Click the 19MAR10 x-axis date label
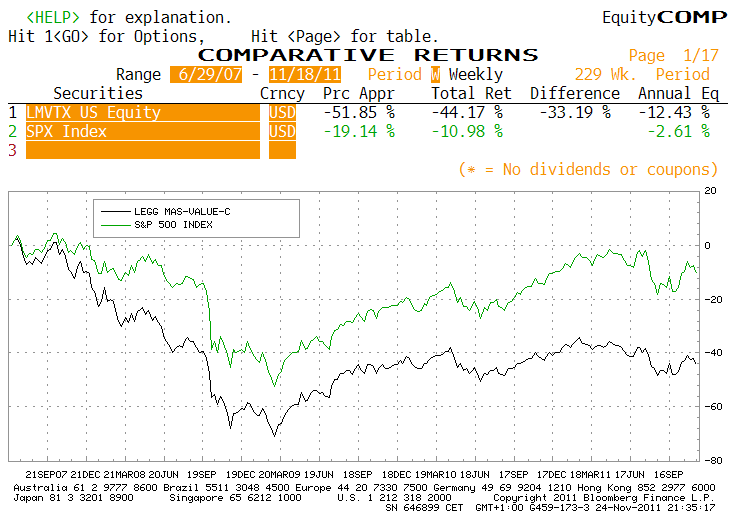Screen dimensions: 736x527 [x=435, y=474]
